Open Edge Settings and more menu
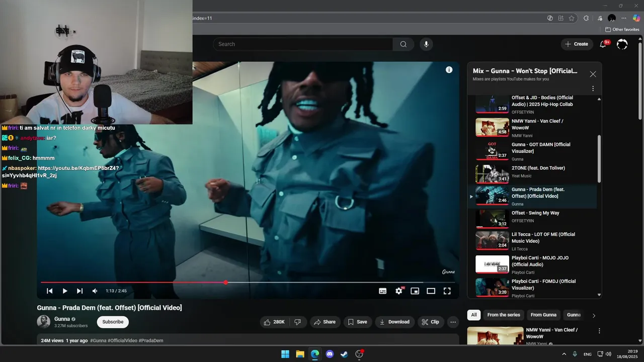Screen dimensions: 644x362 [624, 18]
